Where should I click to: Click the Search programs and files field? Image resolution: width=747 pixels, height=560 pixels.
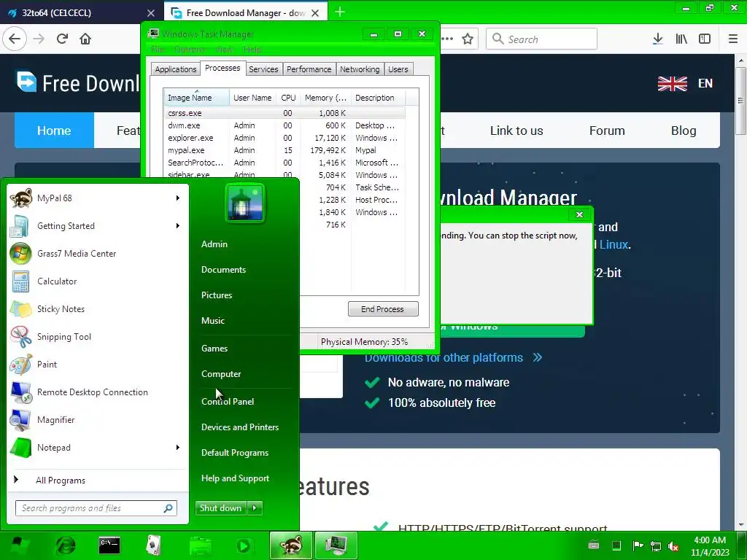point(96,508)
